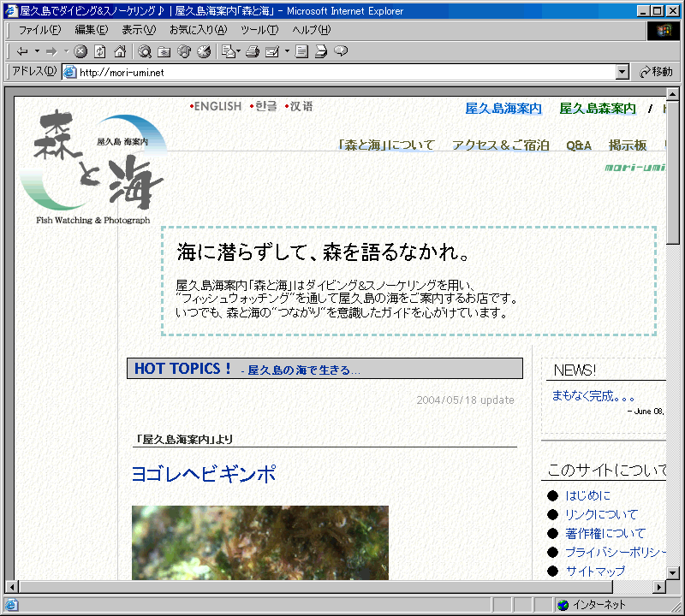The width and height of the screenshot is (685, 616).
Task: Click the 移動 Go button
Action: pos(656,72)
